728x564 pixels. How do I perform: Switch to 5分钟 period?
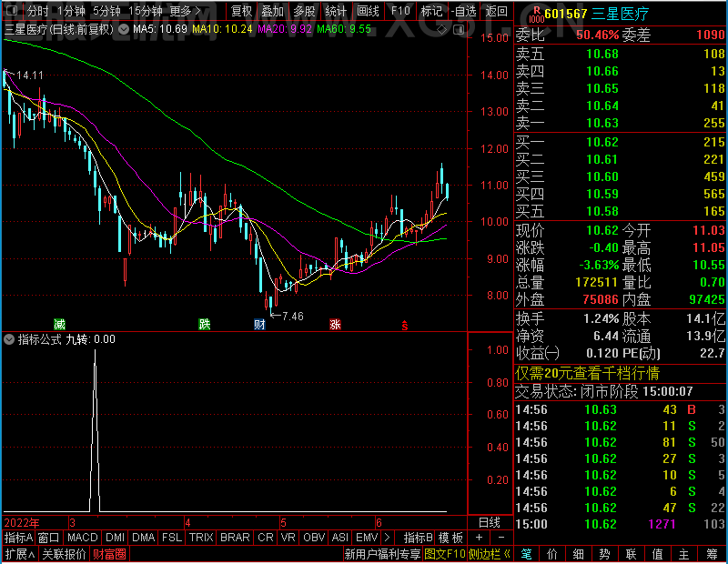106,11
